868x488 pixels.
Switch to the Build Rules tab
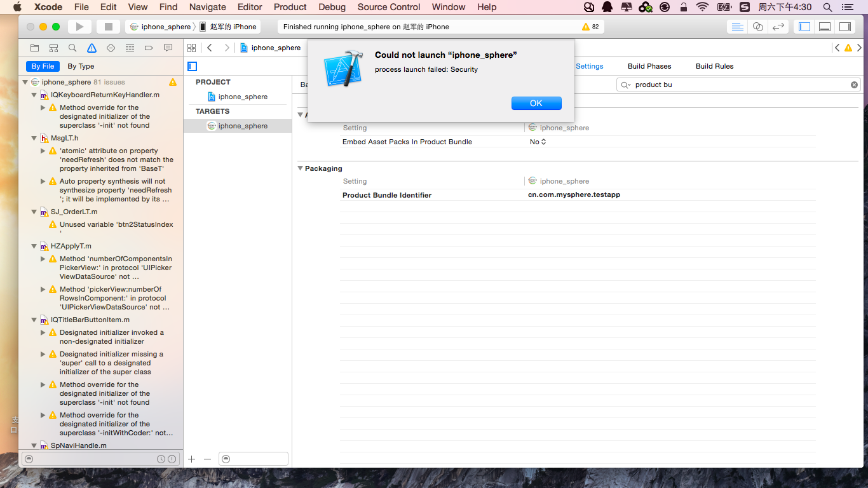pyautogui.click(x=714, y=66)
